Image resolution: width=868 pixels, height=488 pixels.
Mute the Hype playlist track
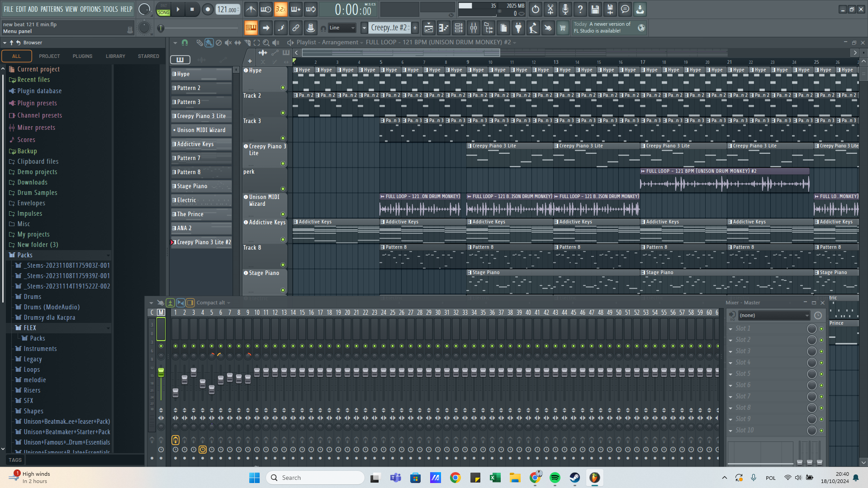pyautogui.click(x=283, y=88)
